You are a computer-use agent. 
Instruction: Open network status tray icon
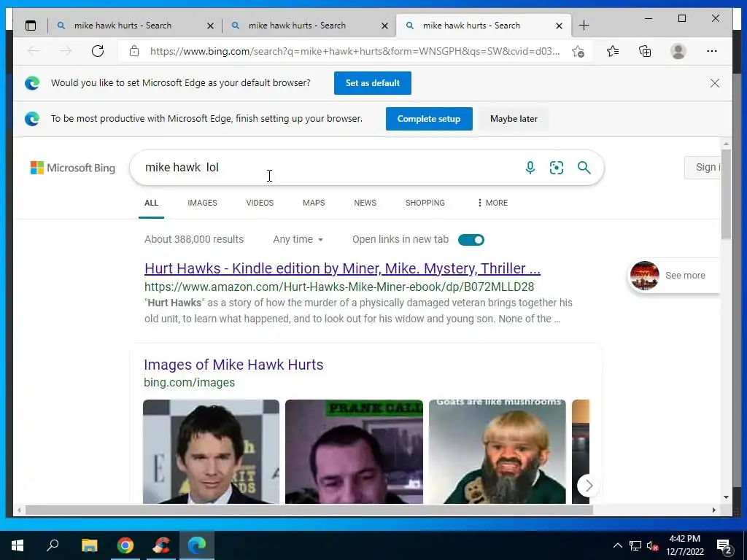pos(635,545)
